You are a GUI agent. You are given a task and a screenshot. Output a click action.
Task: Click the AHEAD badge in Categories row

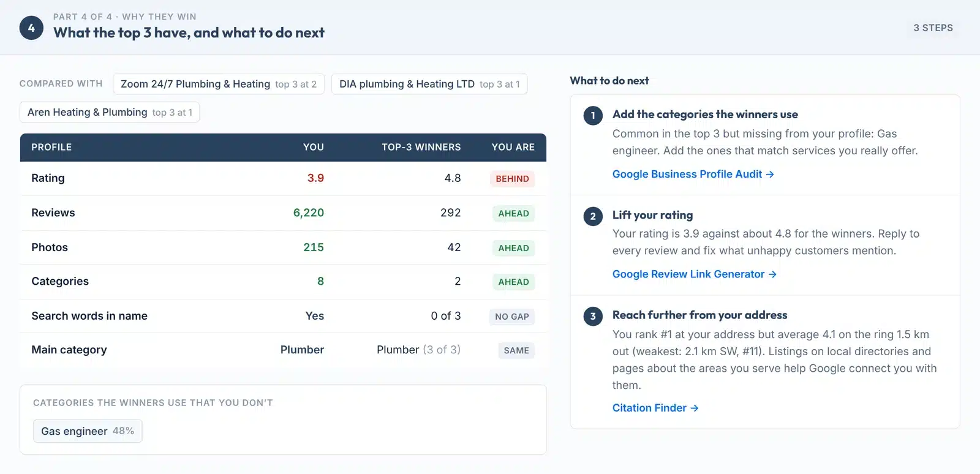click(513, 282)
